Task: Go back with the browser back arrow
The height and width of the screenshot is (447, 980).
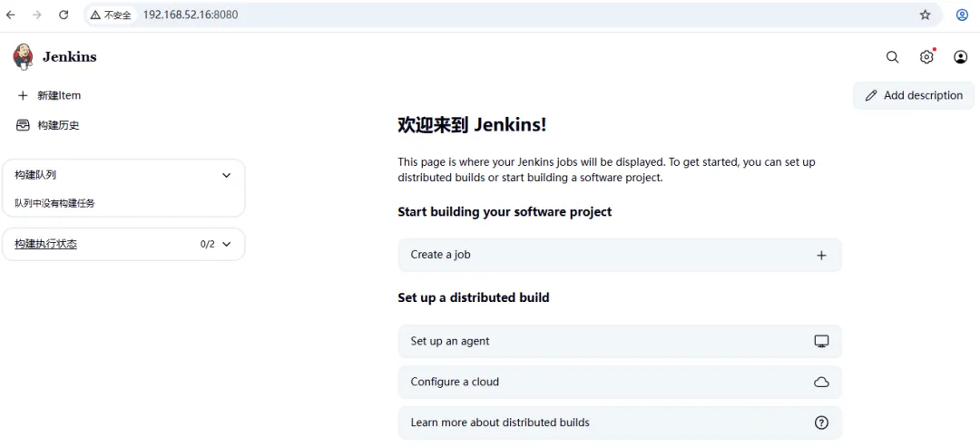Action: coord(11,15)
